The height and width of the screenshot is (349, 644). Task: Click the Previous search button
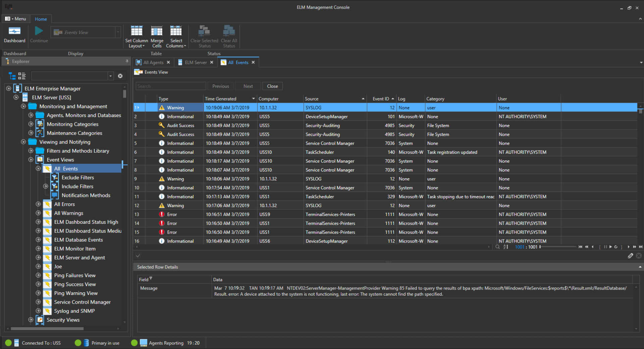(x=221, y=86)
